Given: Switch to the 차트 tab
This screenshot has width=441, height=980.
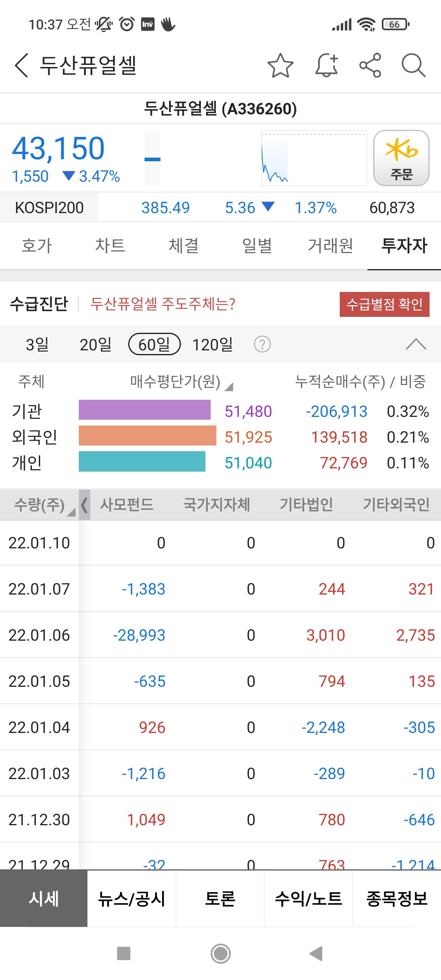Looking at the screenshot, I should coord(110,245).
